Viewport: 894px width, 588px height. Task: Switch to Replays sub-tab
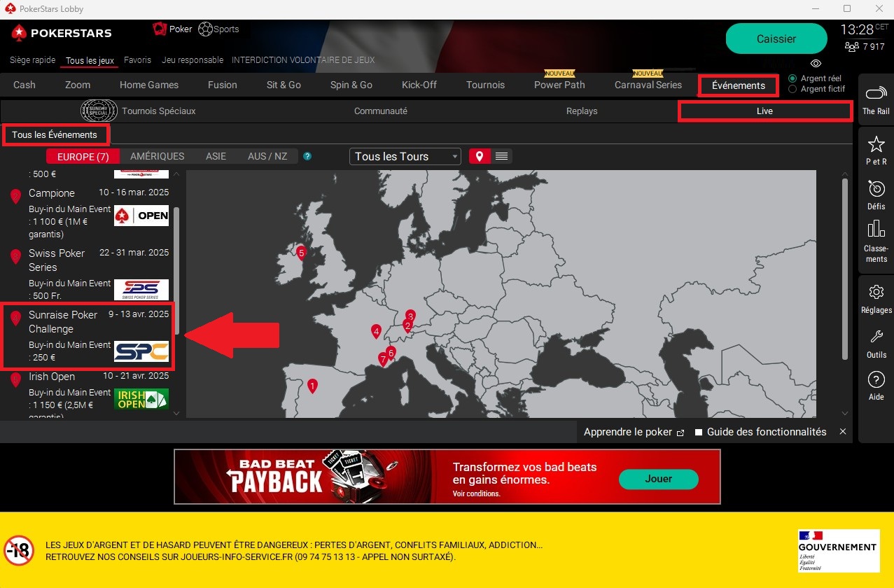click(582, 111)
